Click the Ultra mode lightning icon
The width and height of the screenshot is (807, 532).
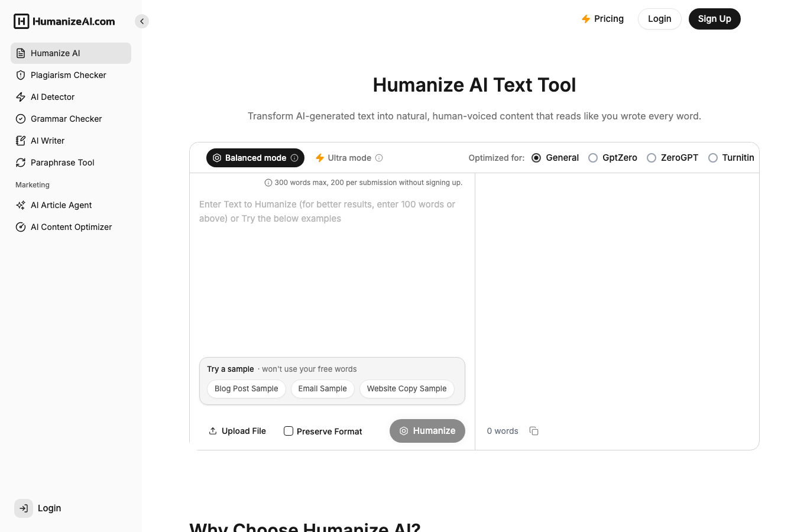click(x=320, y=158)
